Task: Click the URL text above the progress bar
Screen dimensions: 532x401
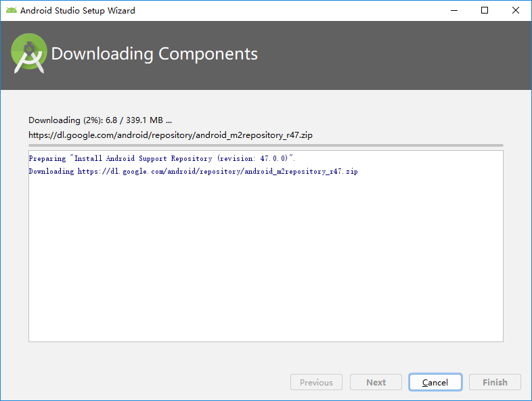Action: pyautogui.click(x=171, y=135)
